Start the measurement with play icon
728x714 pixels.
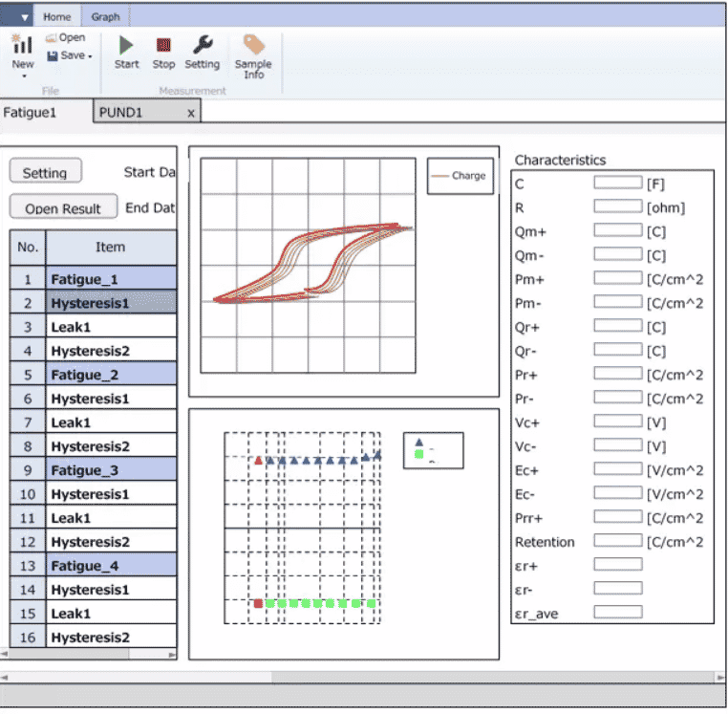click(126, 45)
